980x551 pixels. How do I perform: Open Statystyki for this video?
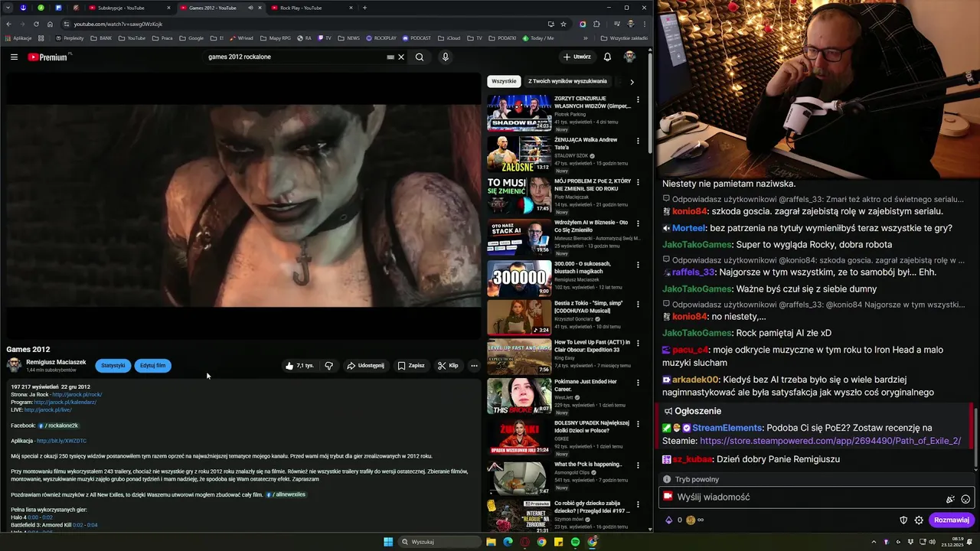pos(113,366)
